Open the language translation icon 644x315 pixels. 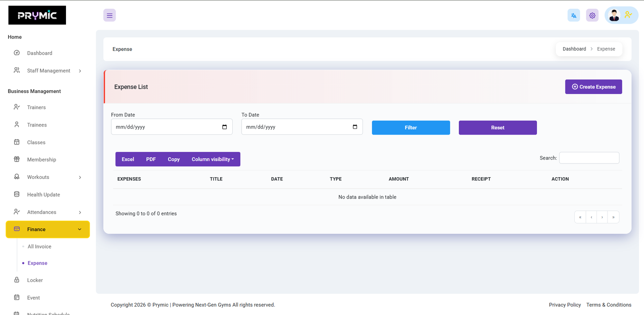[x=574, y=15]
